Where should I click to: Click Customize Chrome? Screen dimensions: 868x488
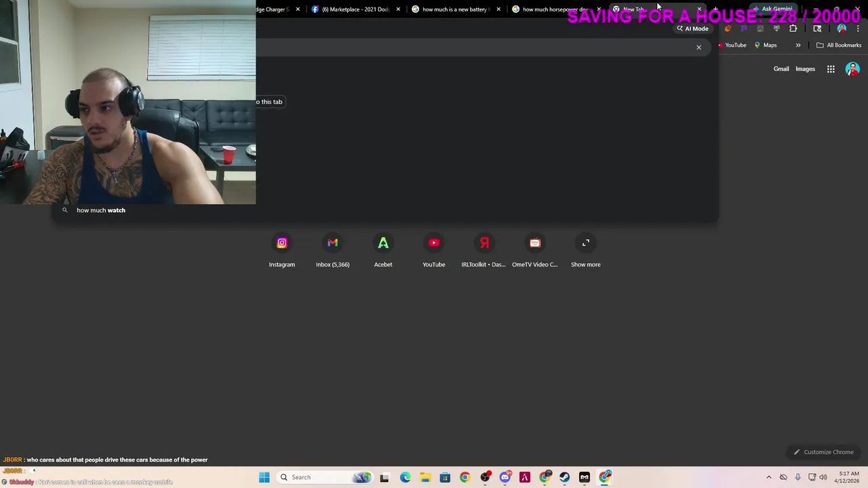coord(824,452)
